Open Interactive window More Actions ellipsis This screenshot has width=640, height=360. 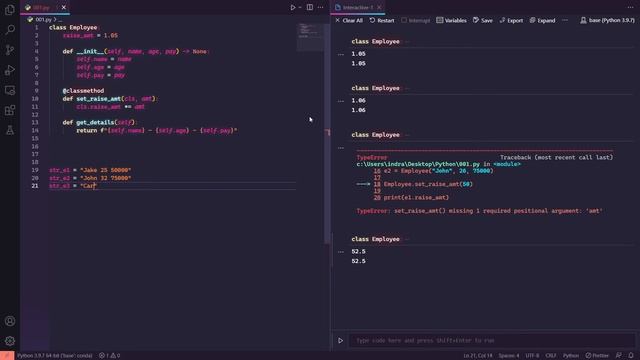630,7
